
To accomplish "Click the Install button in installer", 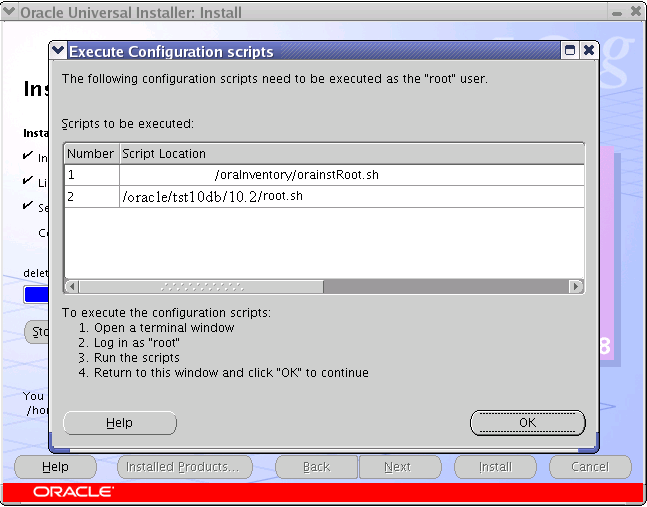I will point(495,467).
